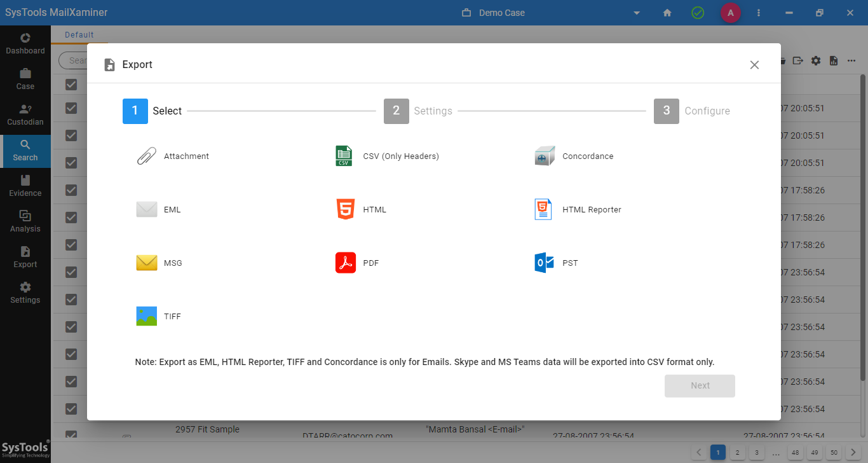Open the horizontal ellipsis more options
Screen dimensions: 868x463
click(x=851, y=60)
